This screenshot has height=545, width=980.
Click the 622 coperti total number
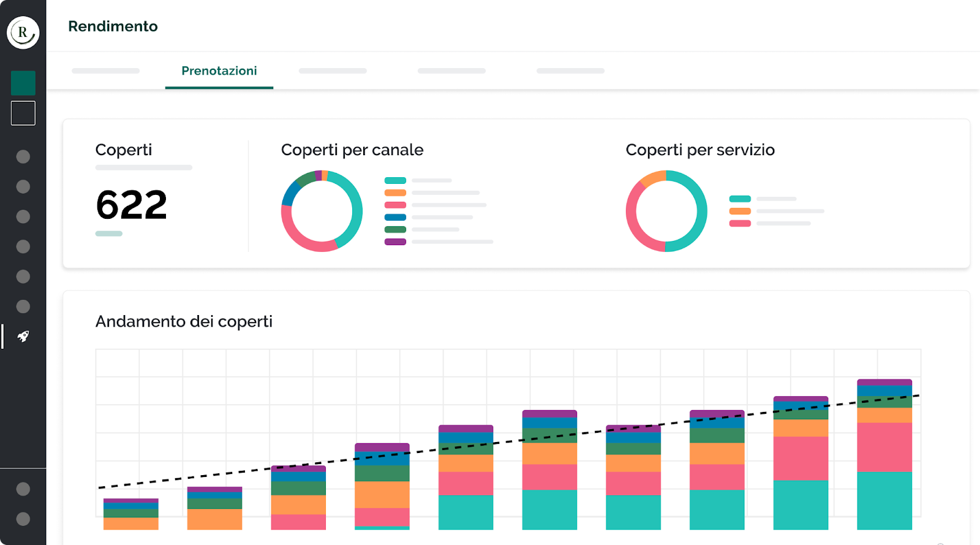[x=131, y=205]
